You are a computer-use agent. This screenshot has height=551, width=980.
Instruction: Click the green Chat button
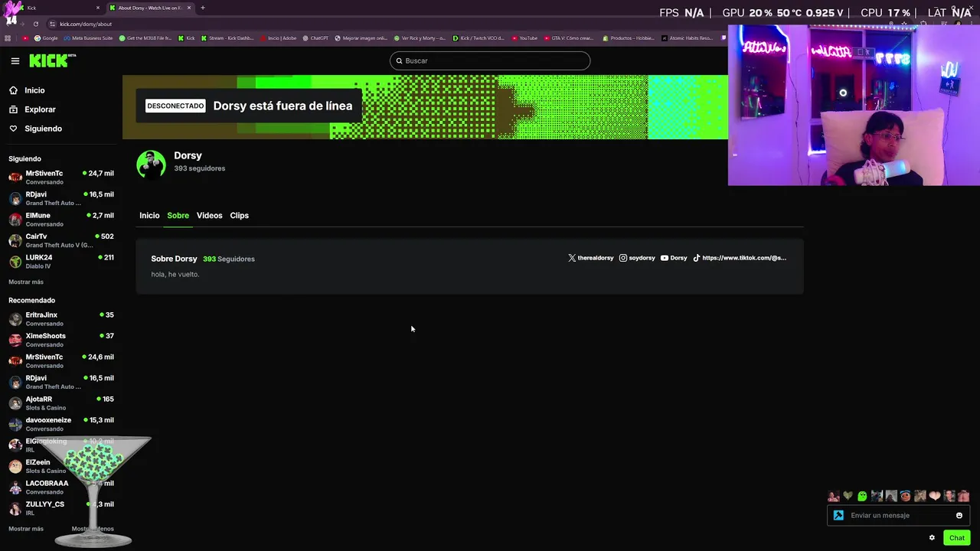click(957, 538)
